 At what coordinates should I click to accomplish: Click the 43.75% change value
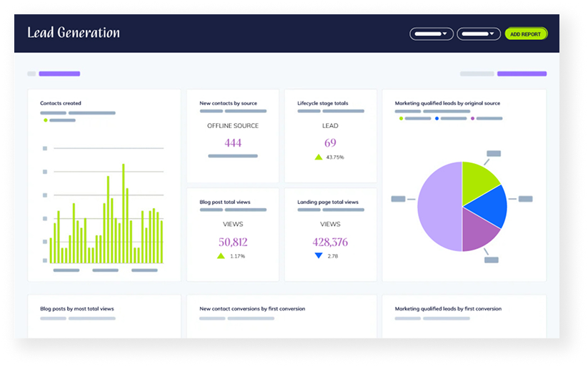pos(335,157)
